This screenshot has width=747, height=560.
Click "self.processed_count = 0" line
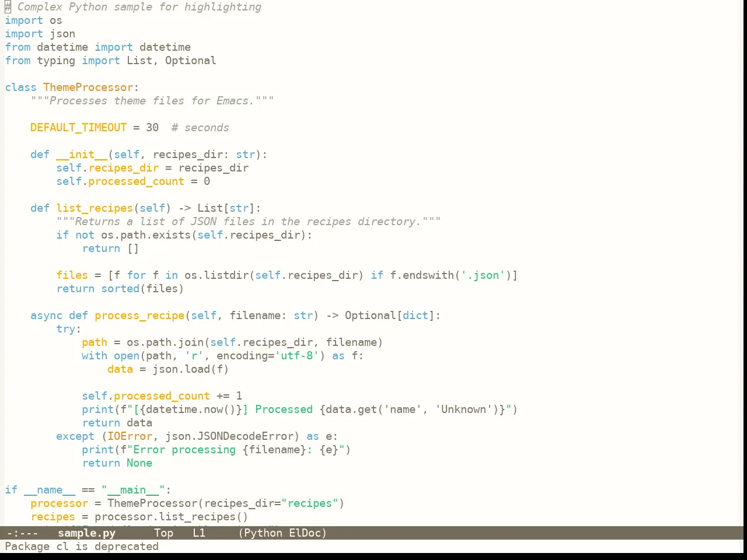(x=133, y=181)
